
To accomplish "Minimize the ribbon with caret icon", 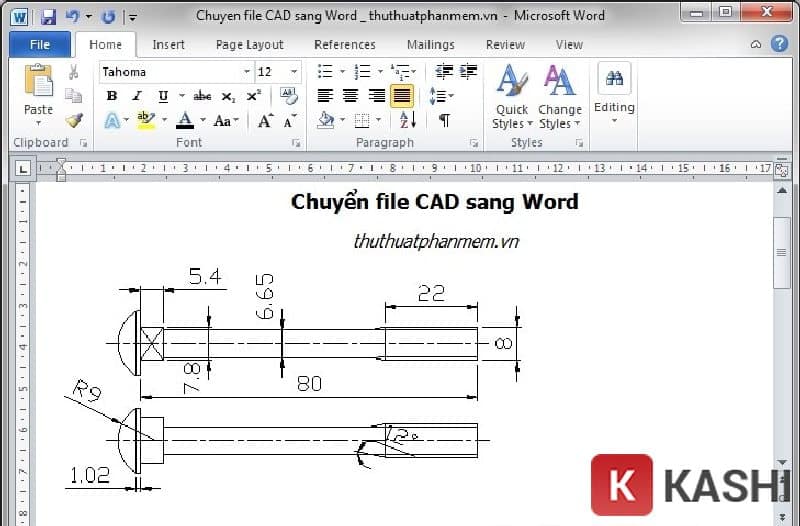I will (x=756, y=44).
